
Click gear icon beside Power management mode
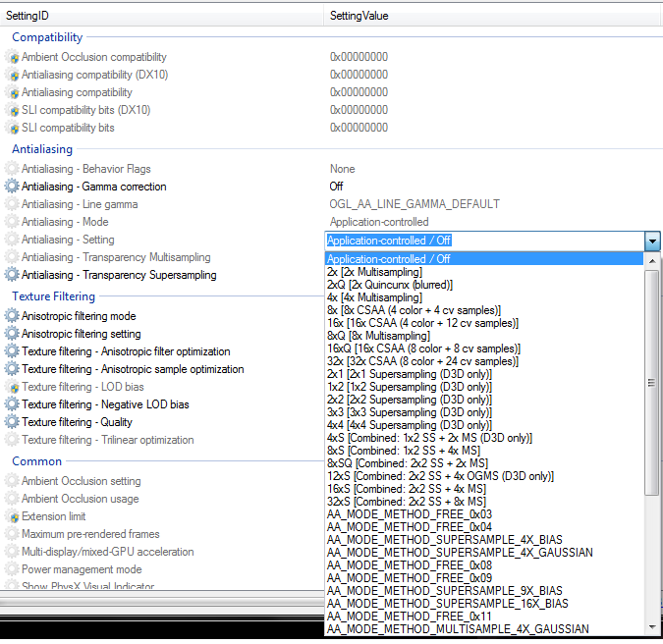(12, 569)
